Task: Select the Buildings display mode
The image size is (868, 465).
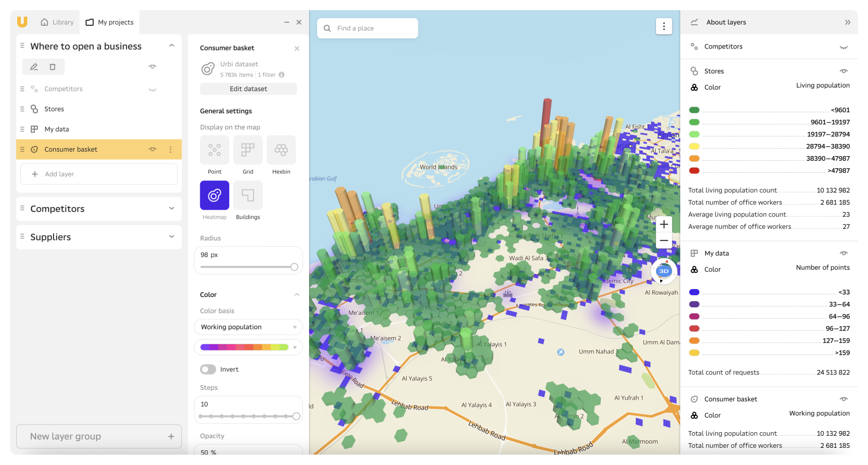Action: pos(248,196)
